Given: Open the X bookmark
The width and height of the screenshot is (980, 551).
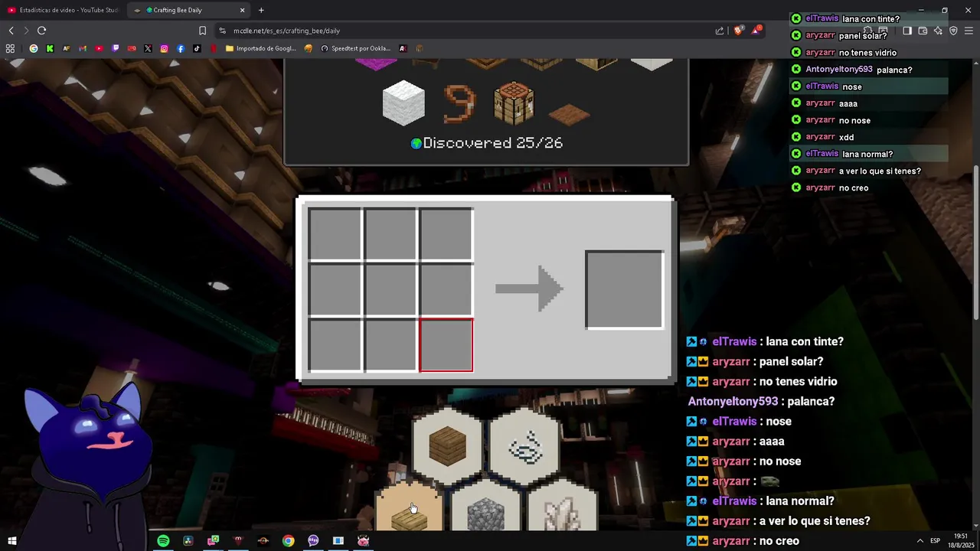Looking at the screenshot, I should (x=148, y=48).
